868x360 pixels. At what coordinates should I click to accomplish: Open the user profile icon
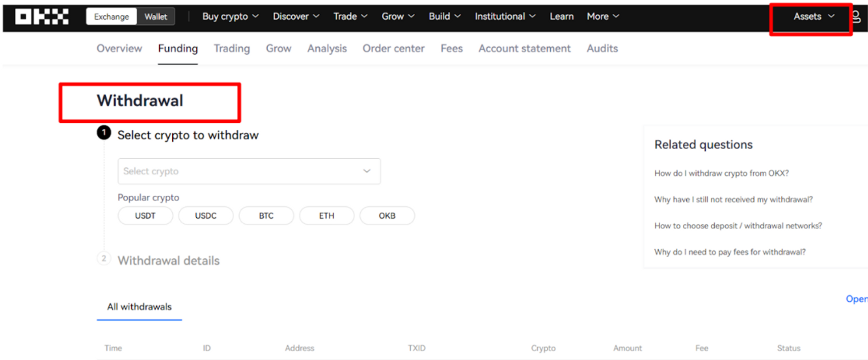(x=856, y=16)
